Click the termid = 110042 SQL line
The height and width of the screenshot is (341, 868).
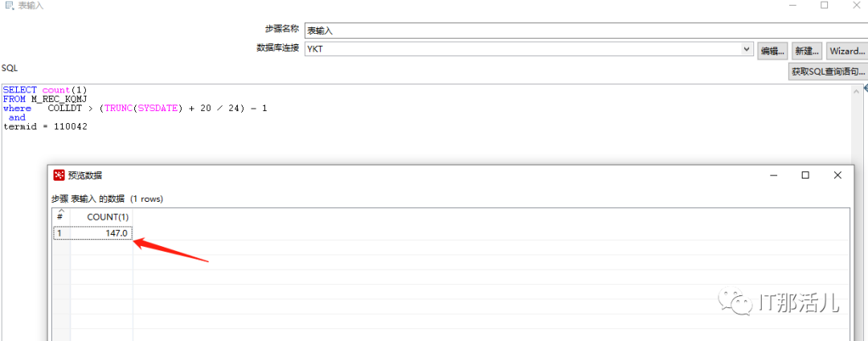coord(45,127)
